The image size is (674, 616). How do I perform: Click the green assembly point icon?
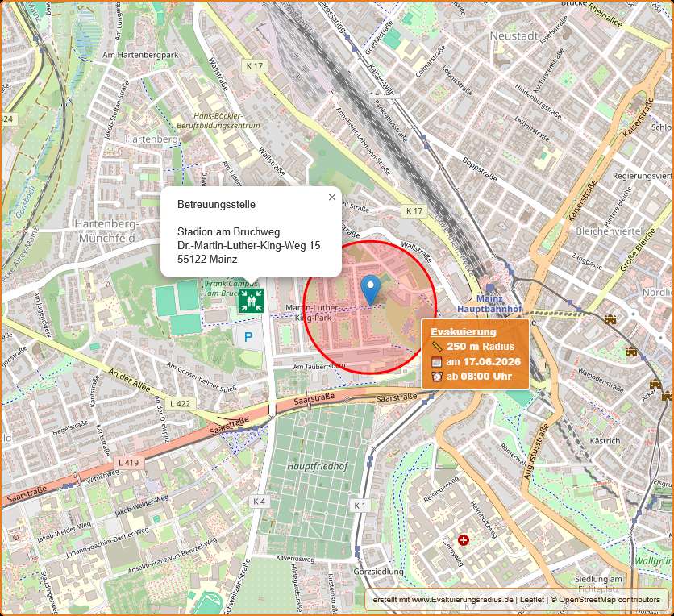(251, 301)
